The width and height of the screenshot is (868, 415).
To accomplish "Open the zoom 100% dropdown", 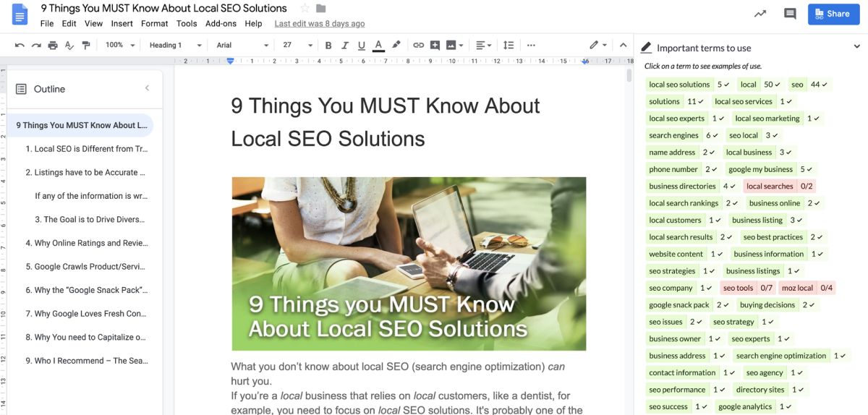I will [120, 45].
